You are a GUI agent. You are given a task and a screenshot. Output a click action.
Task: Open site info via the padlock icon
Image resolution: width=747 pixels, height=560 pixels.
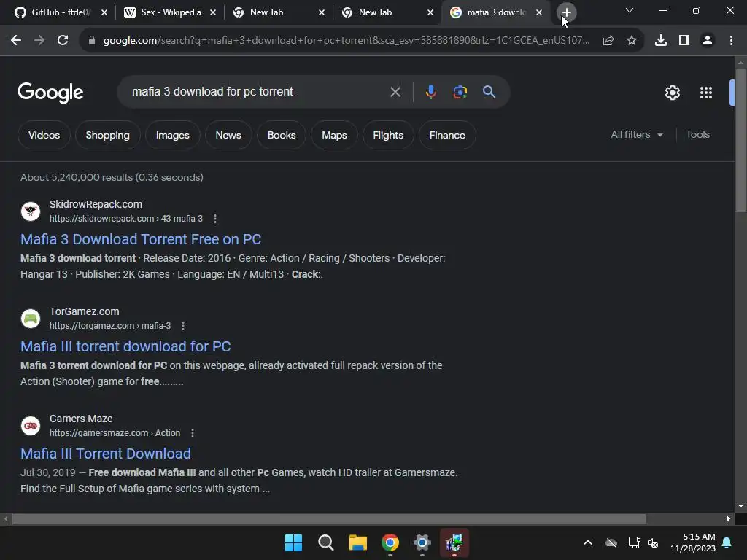pos(92,41)
